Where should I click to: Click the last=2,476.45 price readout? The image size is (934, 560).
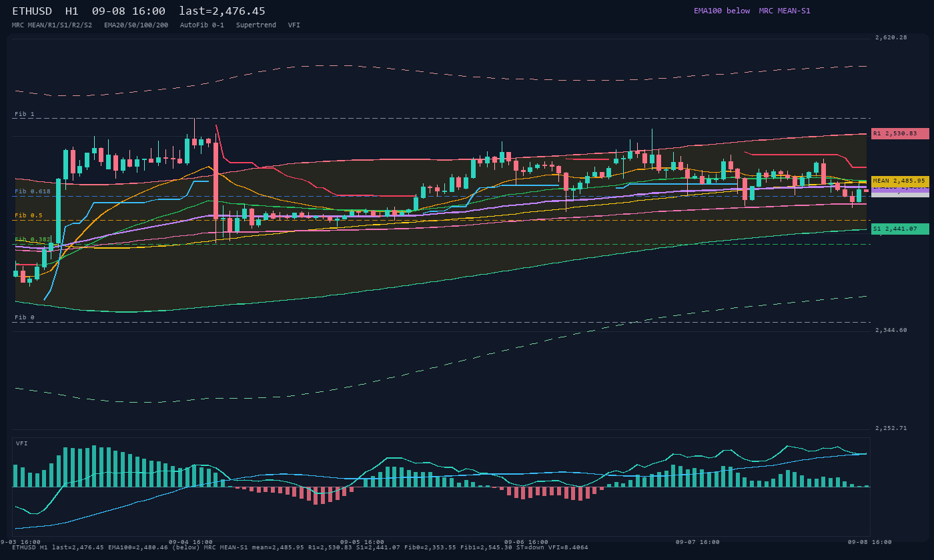(222, 11)
